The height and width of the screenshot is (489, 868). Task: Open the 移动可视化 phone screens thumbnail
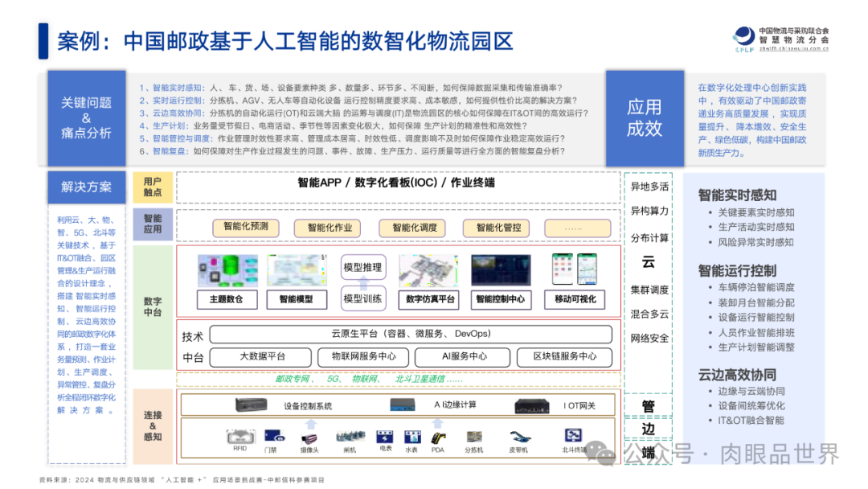click(575, 269)
